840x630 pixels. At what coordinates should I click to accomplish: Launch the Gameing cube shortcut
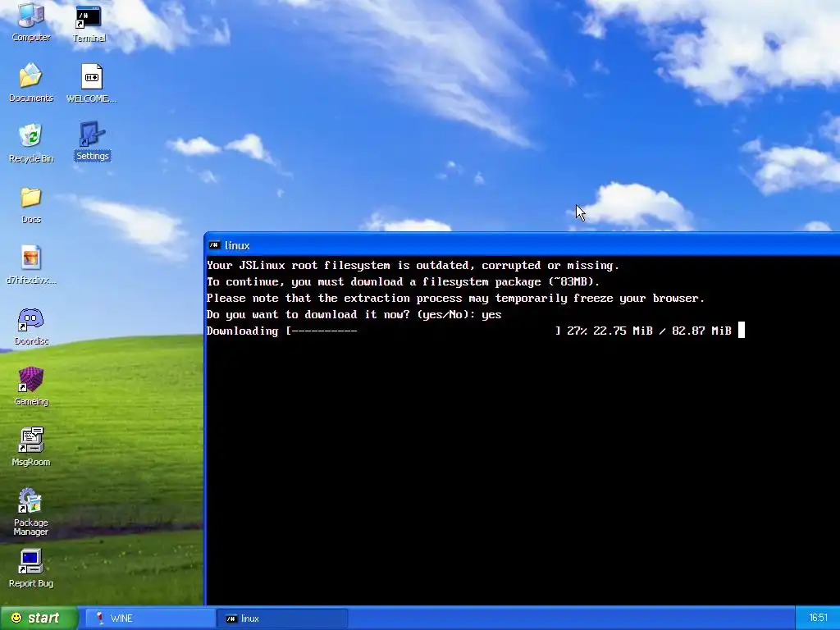(31, 386)
